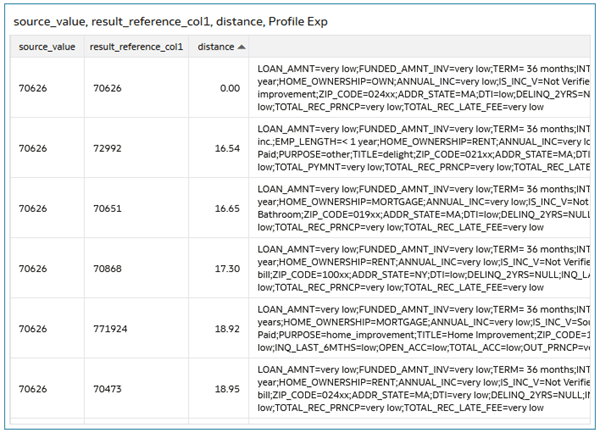Click the profile text containing TITLE=delight
600x433 pixels.
pyautogui.click(x=424, y=148)
